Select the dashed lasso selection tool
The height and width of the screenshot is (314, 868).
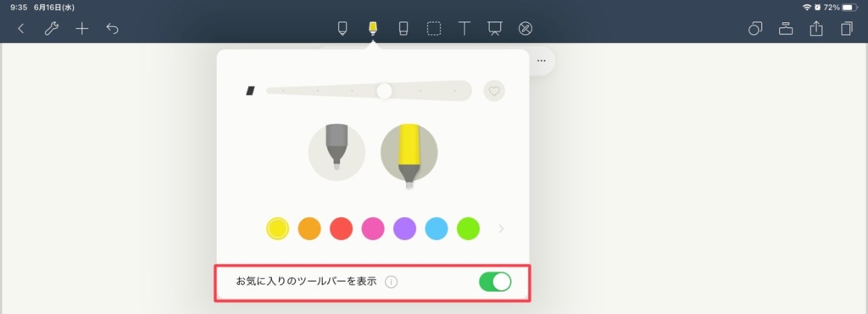[x=434, y=29]
